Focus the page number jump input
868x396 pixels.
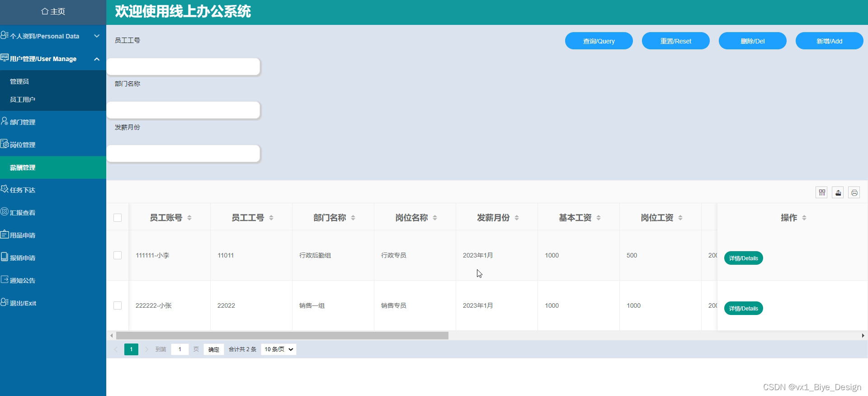click(180, 349)
